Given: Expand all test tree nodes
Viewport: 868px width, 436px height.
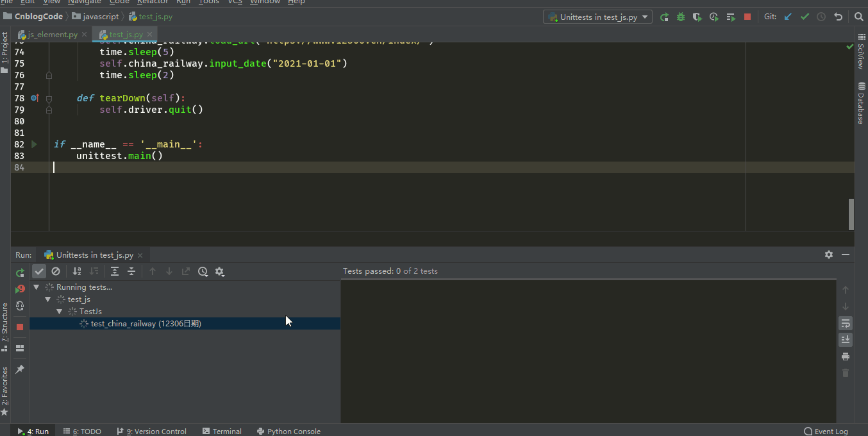Looking at the screenshot, I should point(115,271).
